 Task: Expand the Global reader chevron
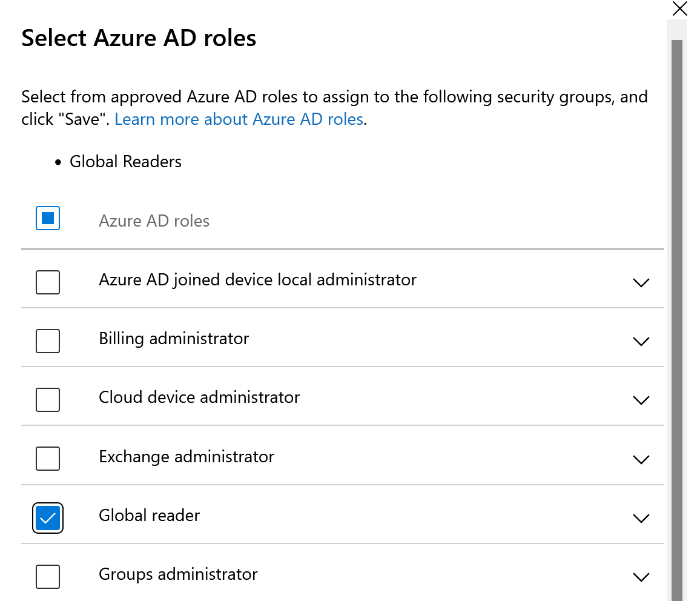coord(640,518)
